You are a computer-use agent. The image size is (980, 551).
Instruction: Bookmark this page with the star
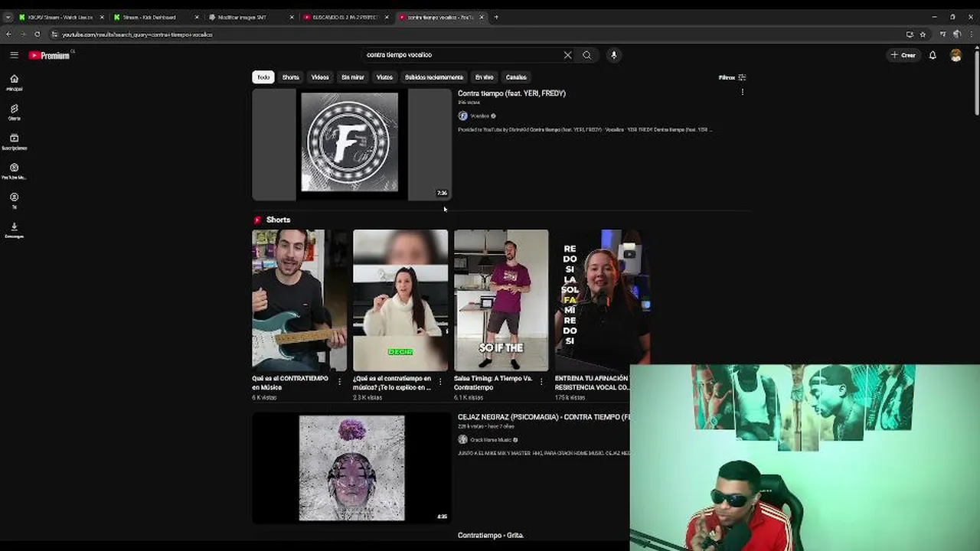coord(923,34)
